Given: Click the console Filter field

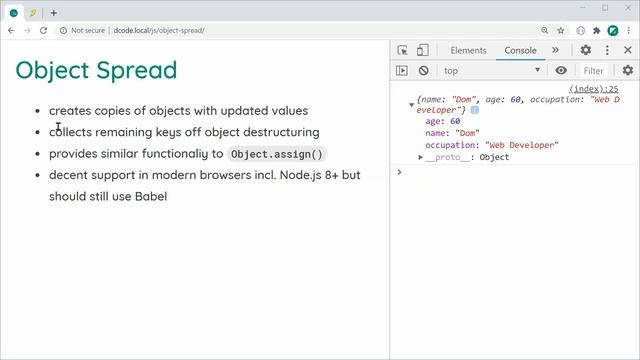Looking at the screenshot, I should [593, 71].
